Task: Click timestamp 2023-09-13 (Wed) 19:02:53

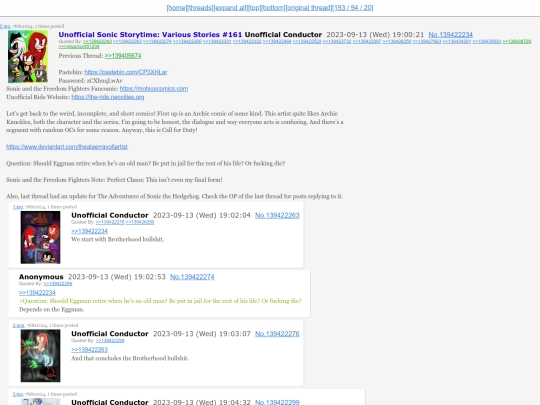Action: pyautogui.click(x=117, y=277)
